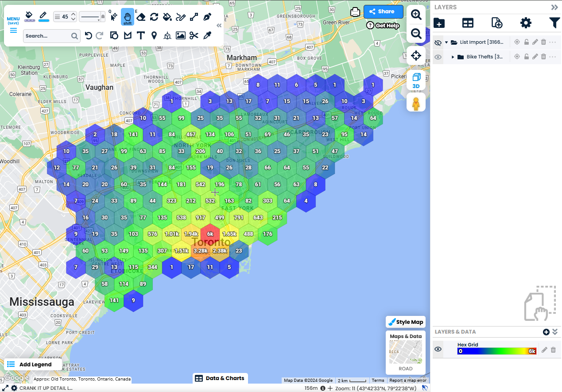
Task: Activate the pan hand tool
Action: click(x=128, y=17)
